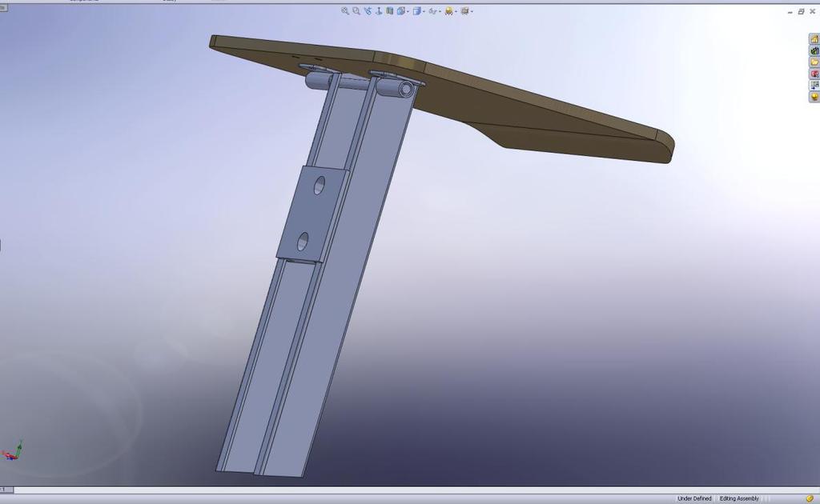Click the coordinate triad in the corner
This screenshot has height=504, width=820.
[13, 450]
